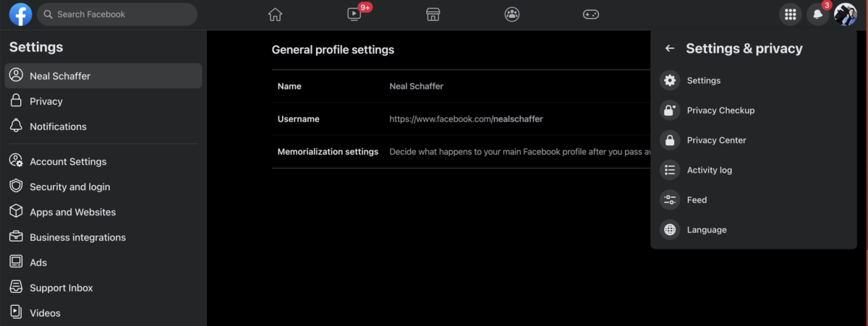
Task: Open Language menu entry
Action: coord(754,230)
